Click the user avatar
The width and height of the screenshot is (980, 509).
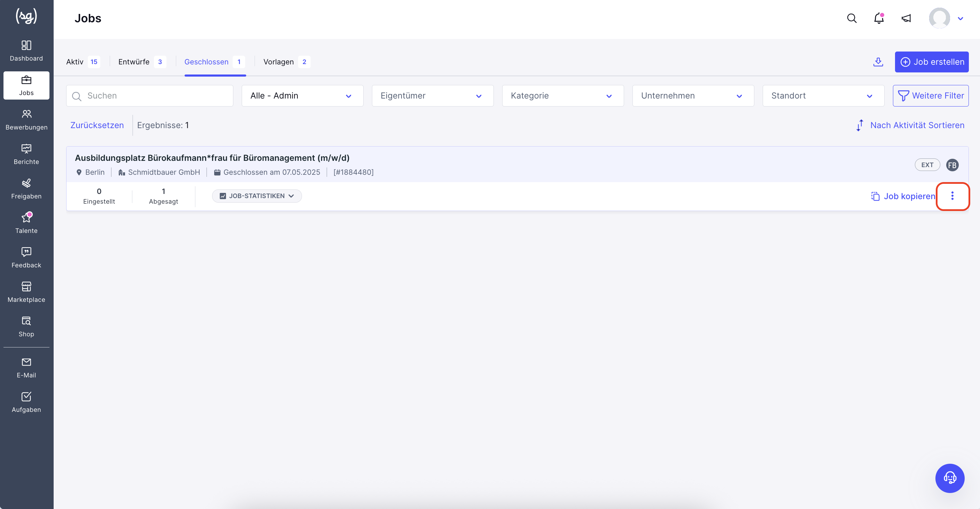[x=939, y=18]
